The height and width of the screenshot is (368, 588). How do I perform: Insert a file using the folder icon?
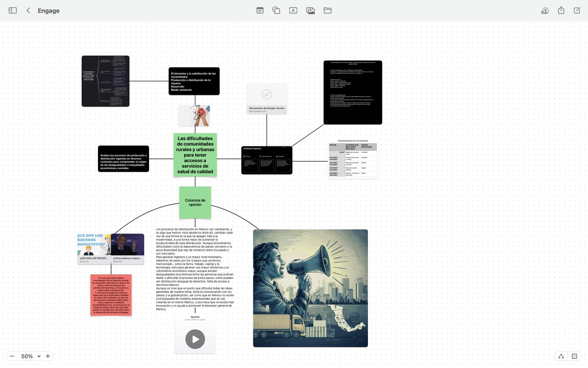pyautogui.click(x=328, y=10)
